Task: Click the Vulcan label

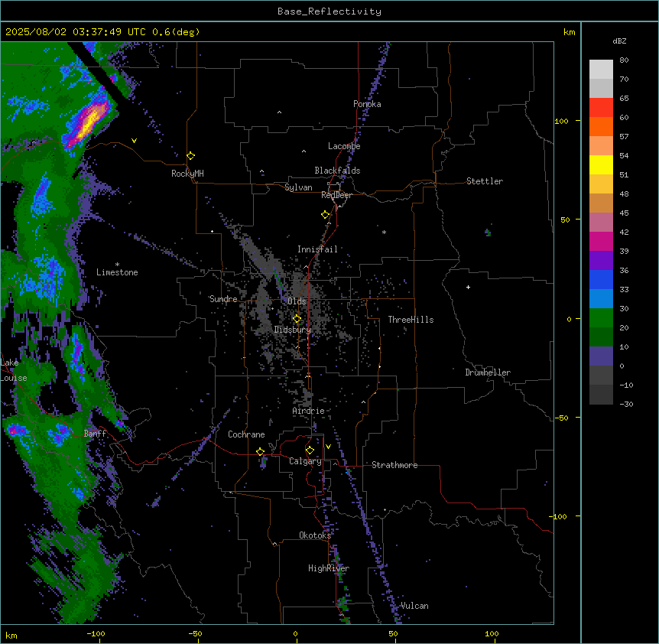Action: point(414,606)
